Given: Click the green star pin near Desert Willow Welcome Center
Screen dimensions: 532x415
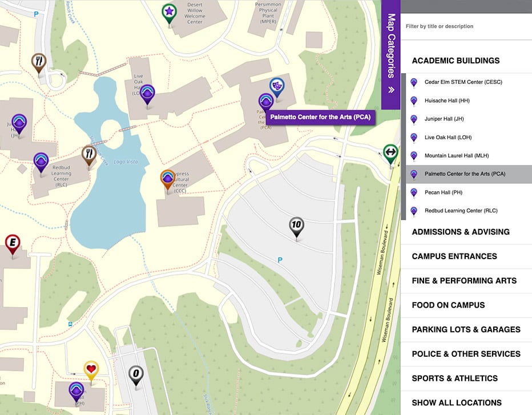Looking at the screenshot, I should [x=168, y=12].
